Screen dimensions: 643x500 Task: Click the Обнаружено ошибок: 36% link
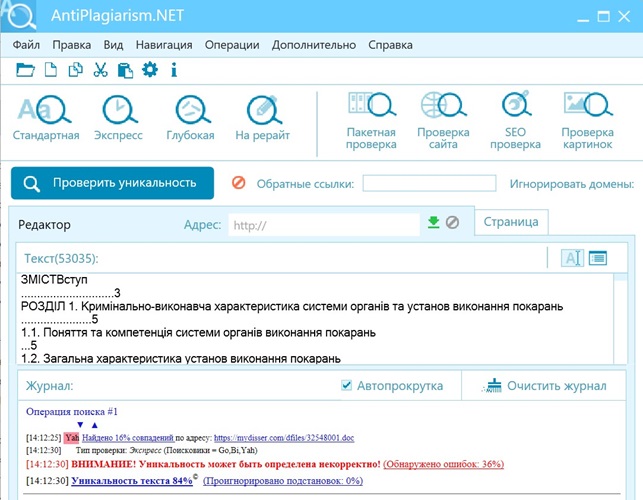443,464
